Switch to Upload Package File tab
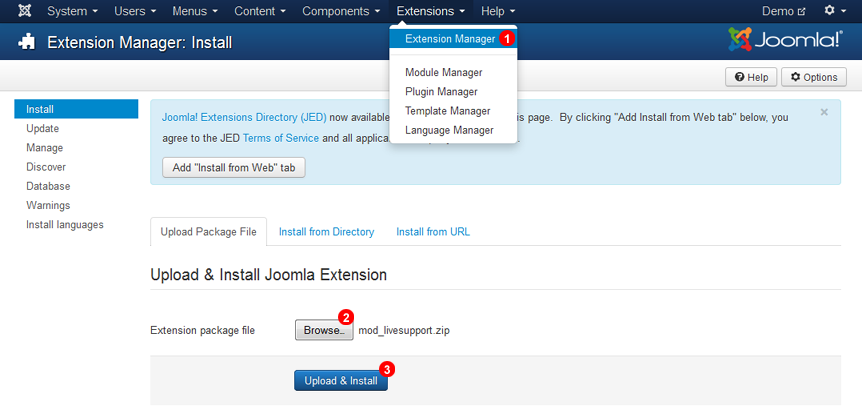 click(x=208, y=232)
